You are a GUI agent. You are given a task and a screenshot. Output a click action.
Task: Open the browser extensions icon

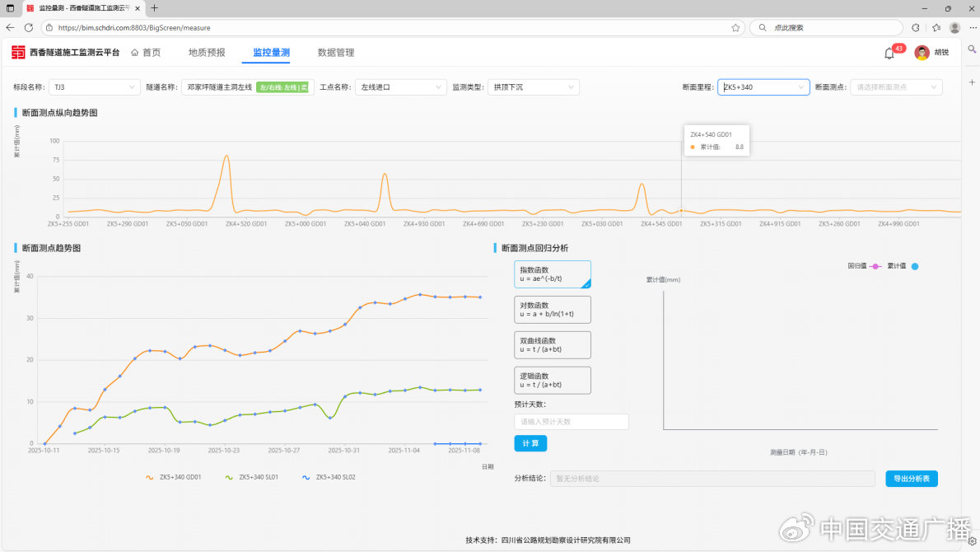(x=915, y=27)
